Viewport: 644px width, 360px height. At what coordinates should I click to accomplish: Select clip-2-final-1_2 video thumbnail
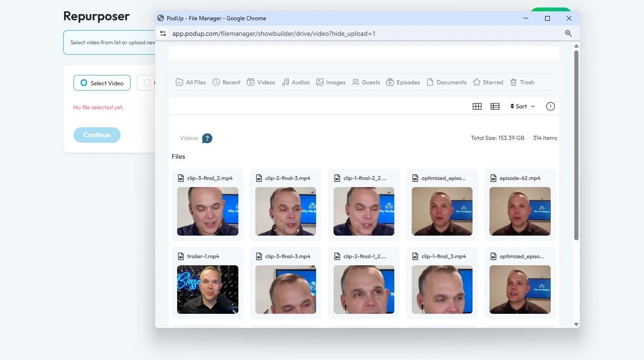[x=364, y=289]
